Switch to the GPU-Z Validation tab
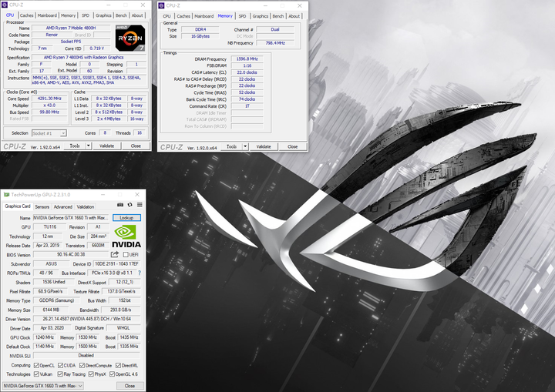 [86, 206]
